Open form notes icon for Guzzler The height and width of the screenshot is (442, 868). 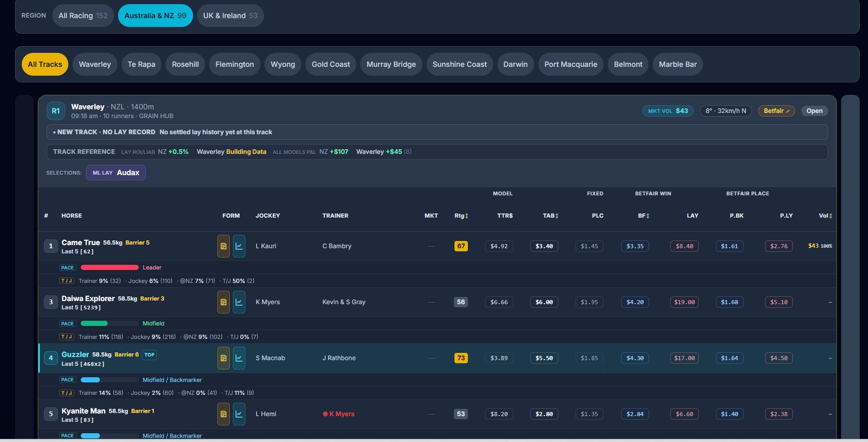point(224,358)
